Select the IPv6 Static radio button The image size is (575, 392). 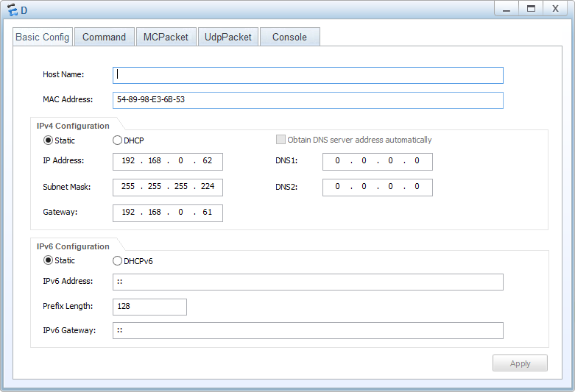point(48,260)
